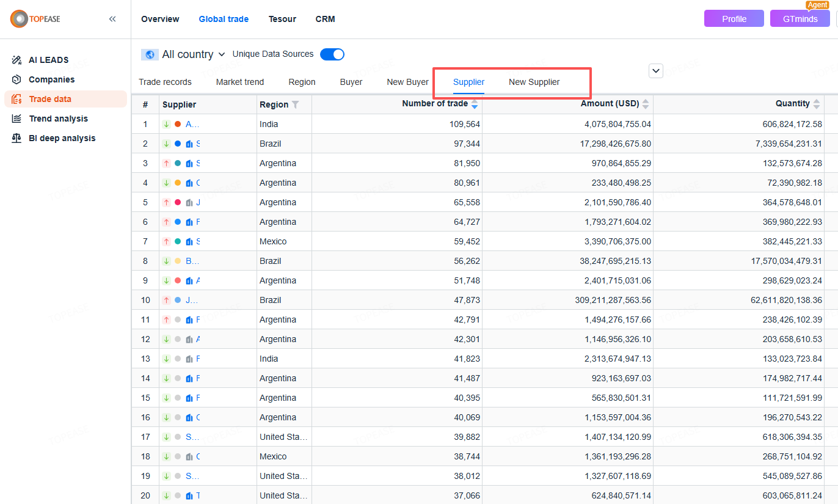This screenshot has height=504, width=838.
Task: Switch to the New Supplier tab
Action: pos(534,82)
